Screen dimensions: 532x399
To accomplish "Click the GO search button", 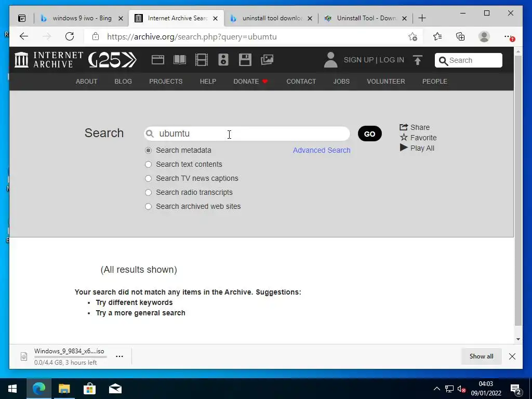I will click(370, 134).
